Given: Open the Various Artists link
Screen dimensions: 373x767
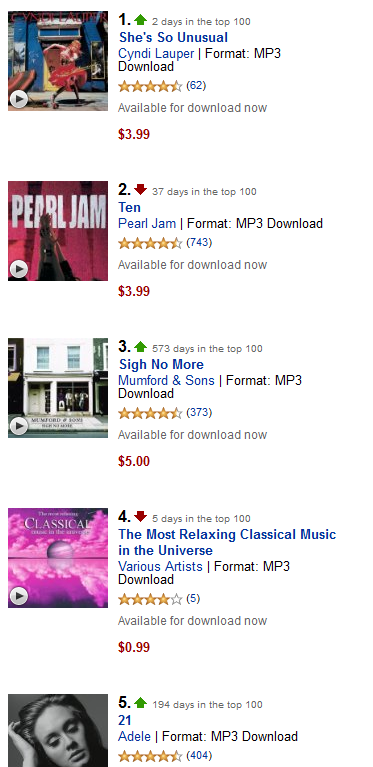Looking at the screenshot, I should point(160,566).
